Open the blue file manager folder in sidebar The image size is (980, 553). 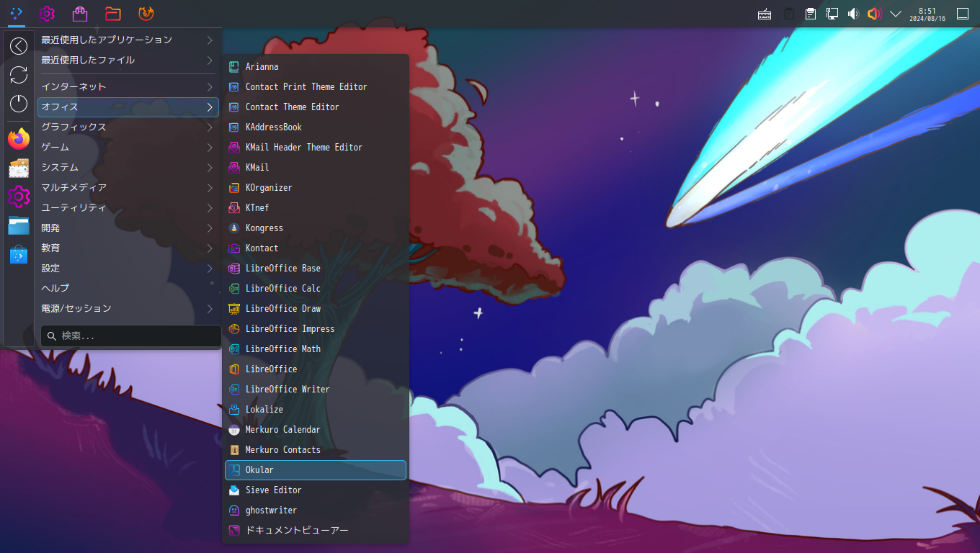coord(19,225)
